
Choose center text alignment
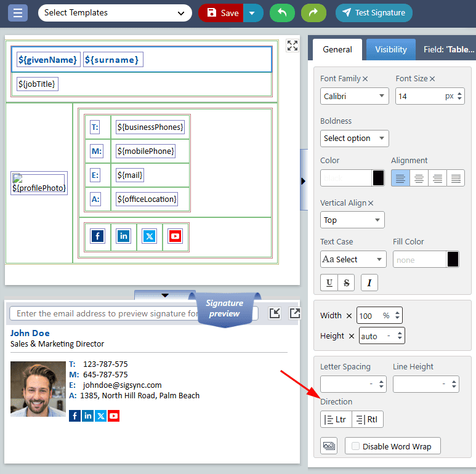click(419, 179)
